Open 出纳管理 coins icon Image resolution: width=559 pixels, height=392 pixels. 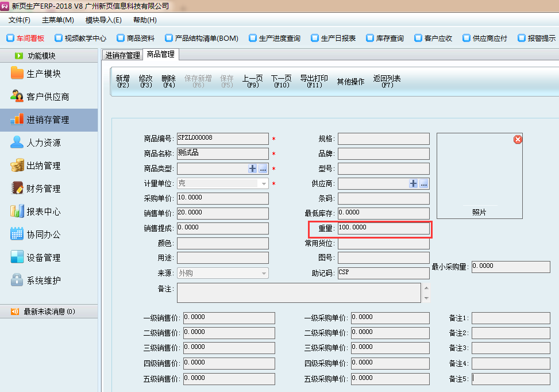click(17, 166)
